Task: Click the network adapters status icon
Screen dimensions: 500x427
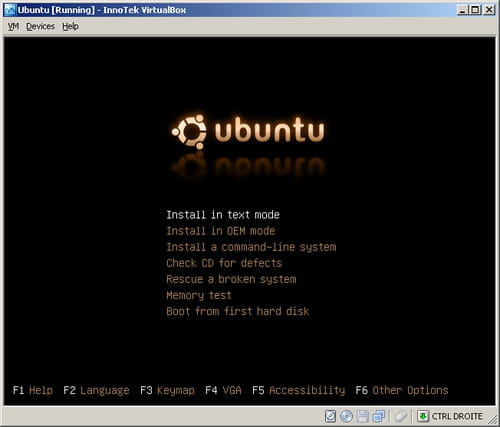Action: pos(379,416)
